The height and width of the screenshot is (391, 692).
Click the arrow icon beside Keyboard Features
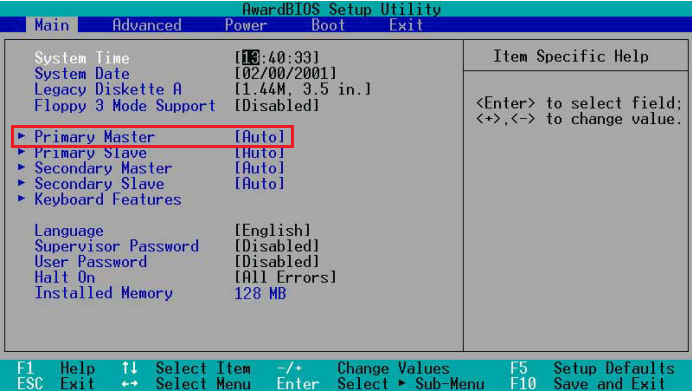[21, 199]
